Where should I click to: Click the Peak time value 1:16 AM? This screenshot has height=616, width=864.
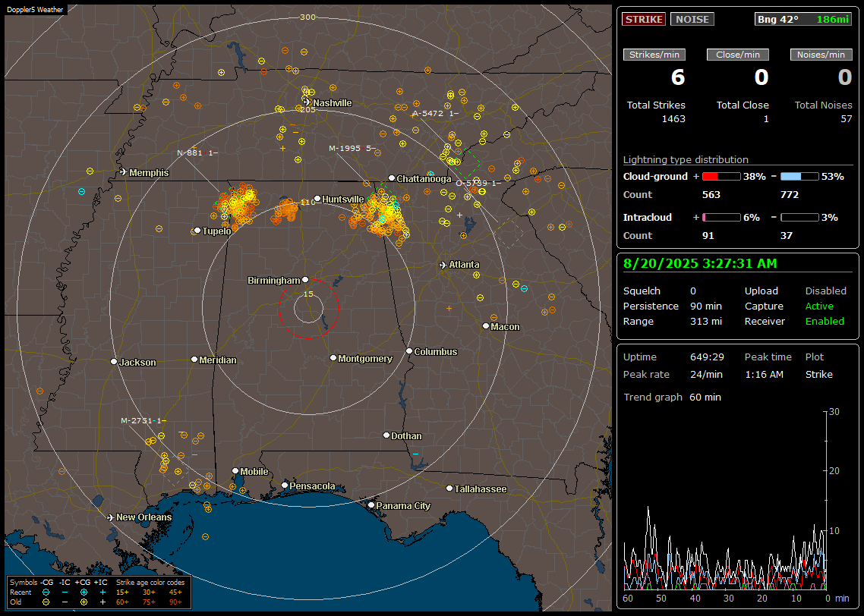point(764,374)
